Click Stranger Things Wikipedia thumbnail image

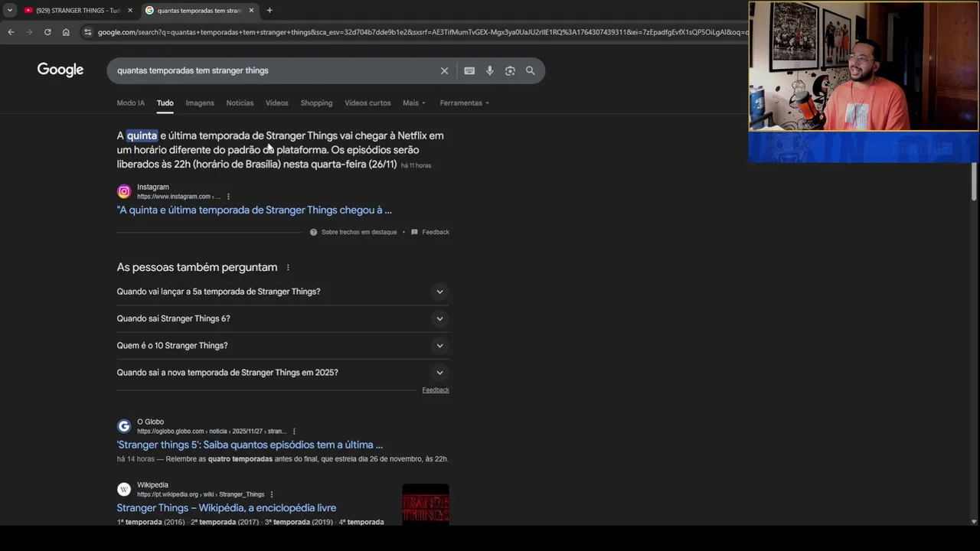point(426,504)
